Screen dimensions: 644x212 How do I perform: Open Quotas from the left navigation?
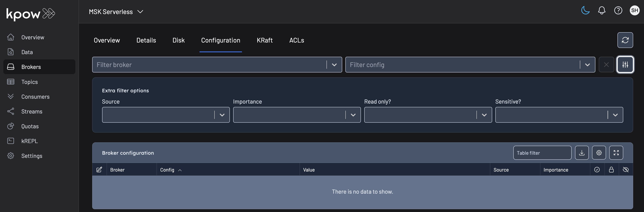tap(30, 126)
